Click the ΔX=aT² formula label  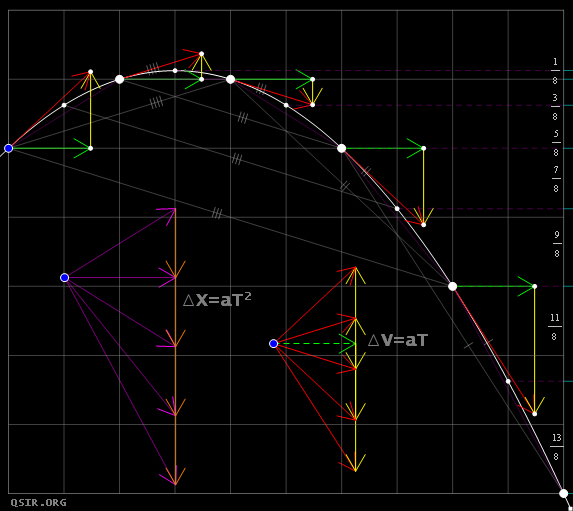217,300
